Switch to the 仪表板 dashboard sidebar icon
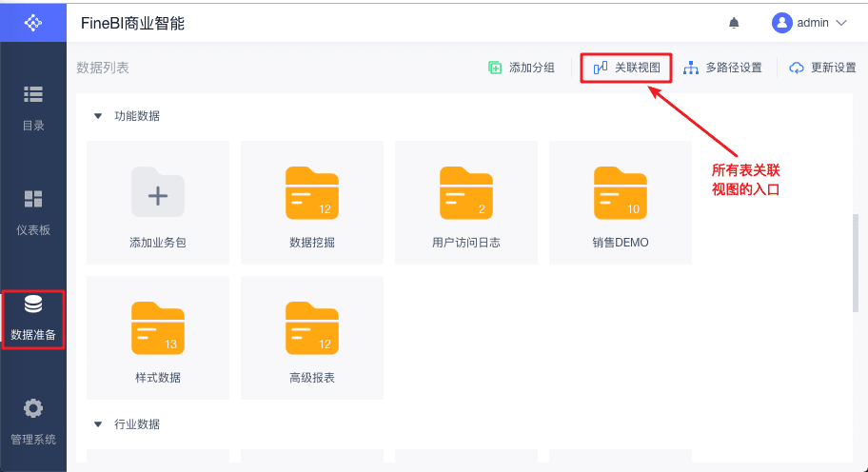The image size is (868, 472). [x=33, y=199]
